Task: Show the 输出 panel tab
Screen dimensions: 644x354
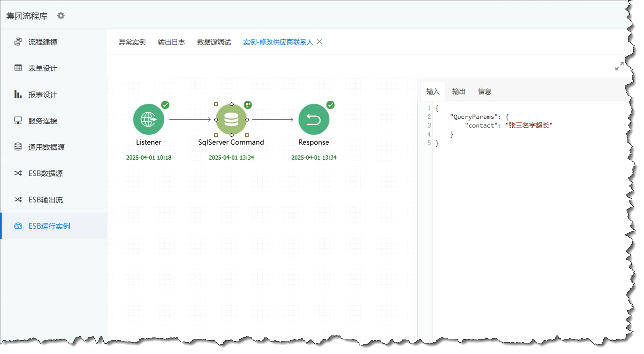Action: tap(458, 92)
